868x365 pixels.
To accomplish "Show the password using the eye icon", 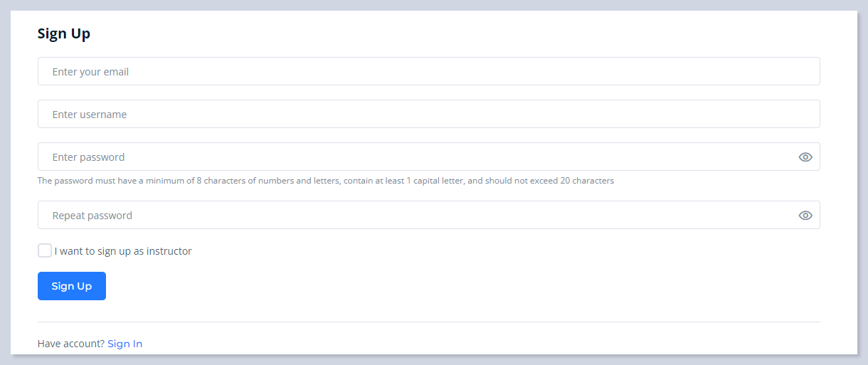I will [805, 157].
